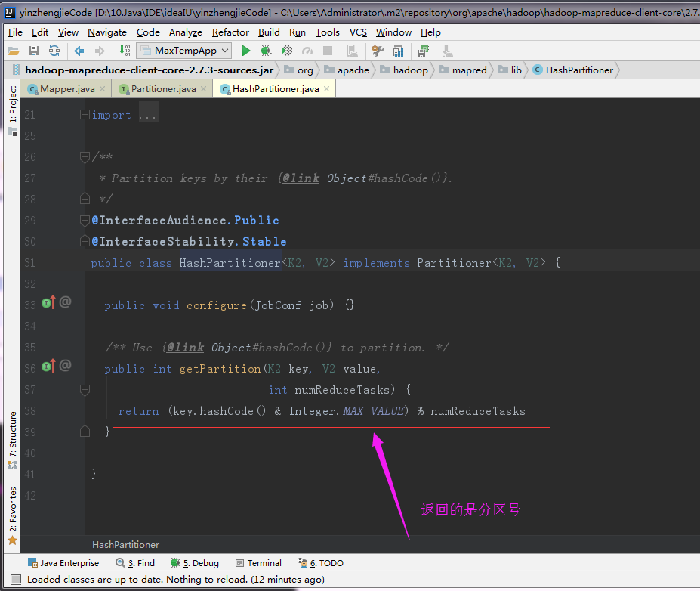Click the hadoop breadcrumb folder
The image size is (700, 591).
404,70
